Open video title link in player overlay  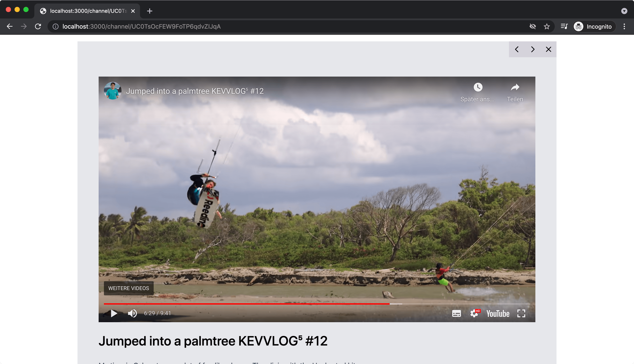[x=195, y=91]
